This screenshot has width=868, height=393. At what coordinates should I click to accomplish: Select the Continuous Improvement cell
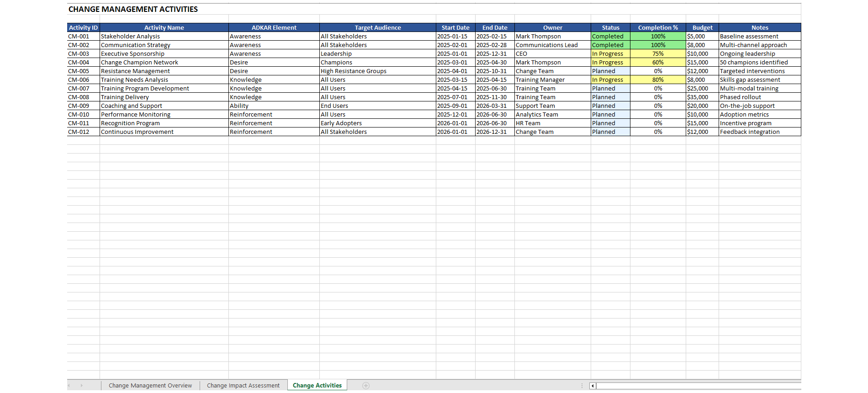[x=164, y=132]
